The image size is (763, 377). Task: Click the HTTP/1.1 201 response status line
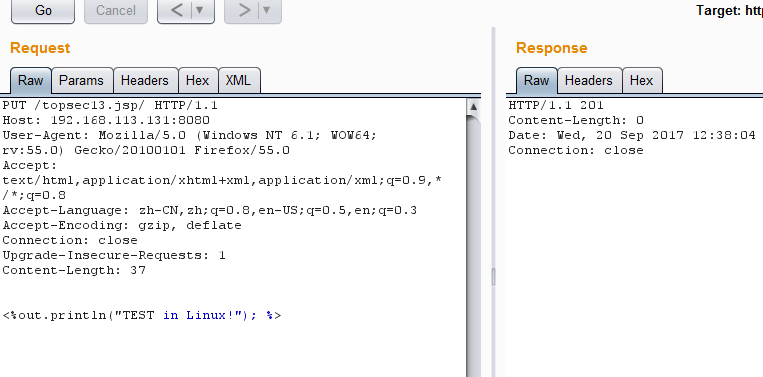coord(556,105)
